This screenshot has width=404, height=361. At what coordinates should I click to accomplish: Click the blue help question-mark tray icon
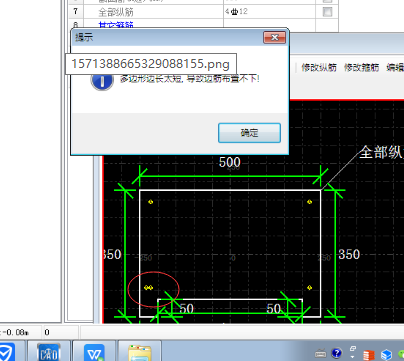337,353
